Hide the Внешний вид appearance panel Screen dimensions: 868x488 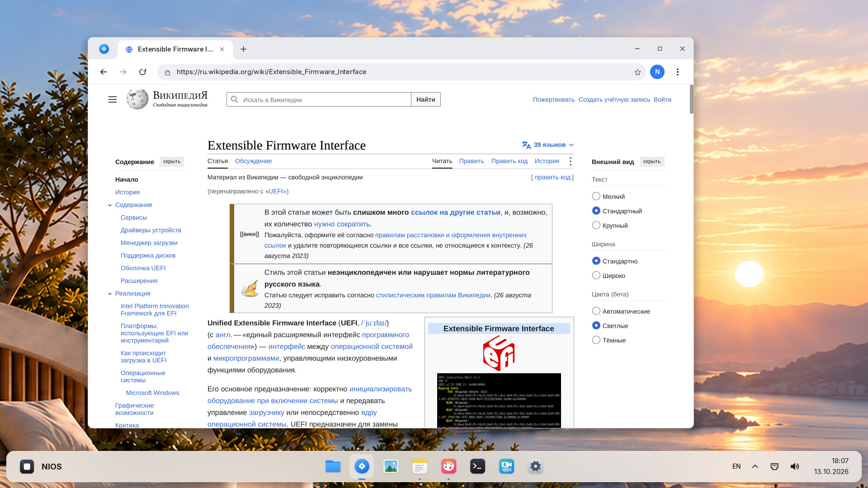click(652, 161)
